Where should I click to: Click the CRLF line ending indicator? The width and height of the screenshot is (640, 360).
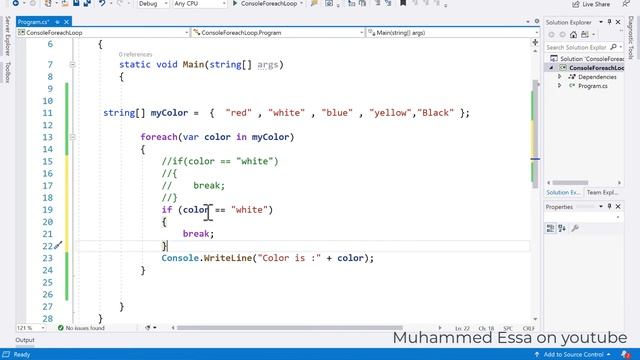pos(528,328)
